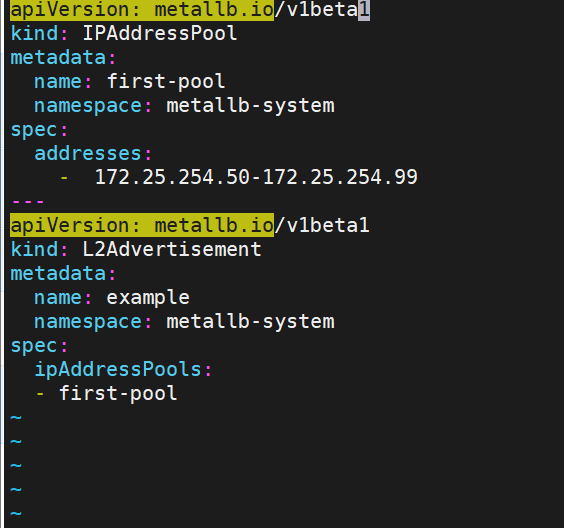Click the 'kind' key before L2Advertisement
Screen dimensions: 564x528
pyautogui.click(x=34, y=249)
